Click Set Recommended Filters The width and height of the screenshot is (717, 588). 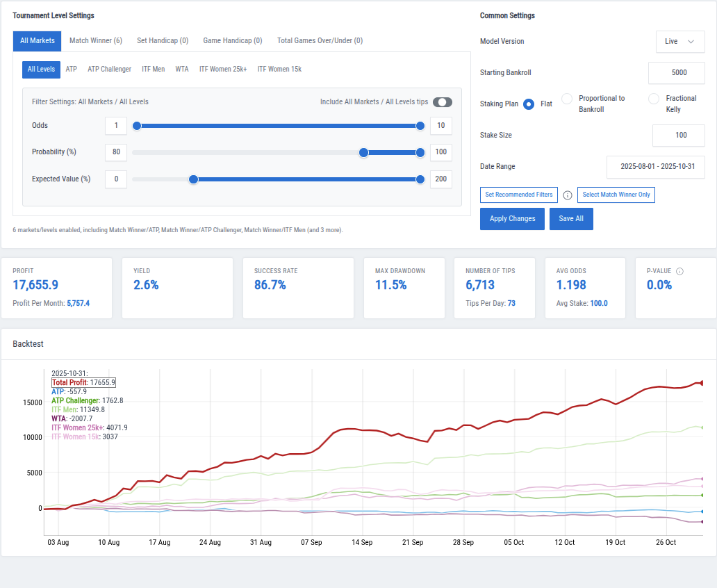(518, 195)
